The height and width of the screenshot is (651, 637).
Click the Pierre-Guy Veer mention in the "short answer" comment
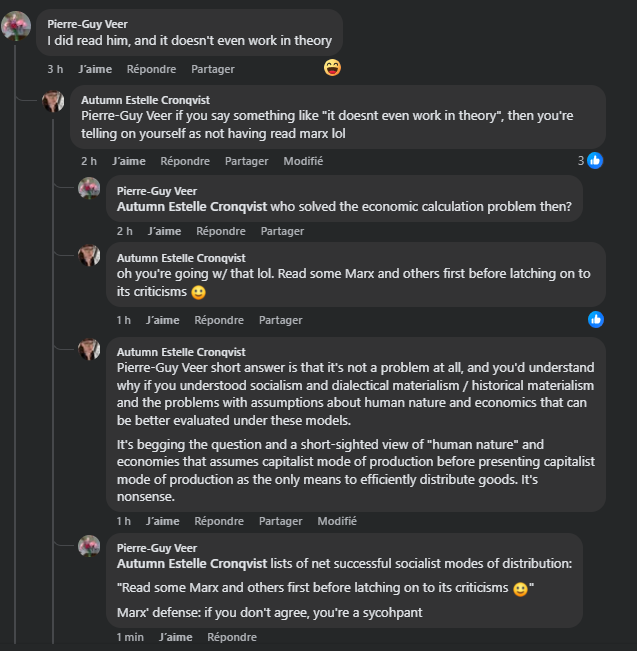[160, 367]
